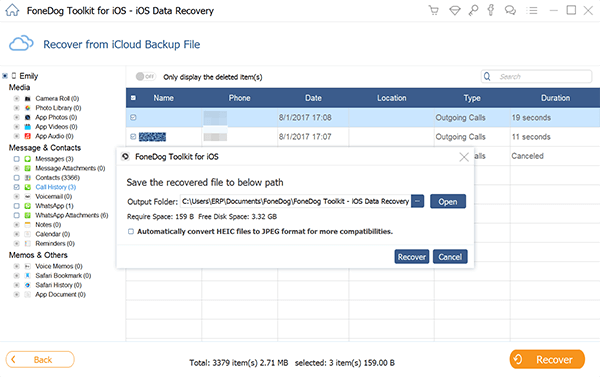Cancel the save path dialog
Screen dimensions: 600x377
click(x=450, y=257)
